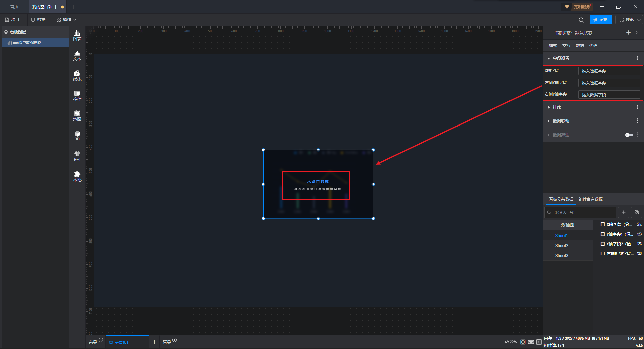Open the 本地 local components panel

coord(77,176)
